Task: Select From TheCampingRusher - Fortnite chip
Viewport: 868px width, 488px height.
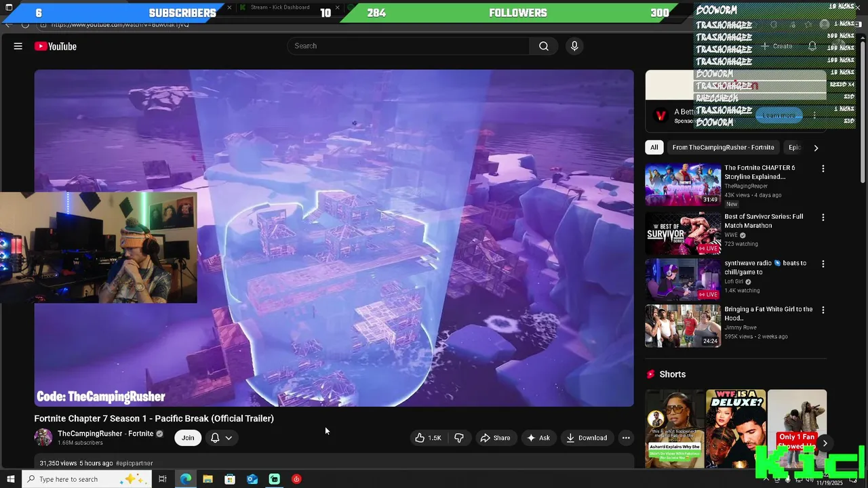Action: [723, 147]
